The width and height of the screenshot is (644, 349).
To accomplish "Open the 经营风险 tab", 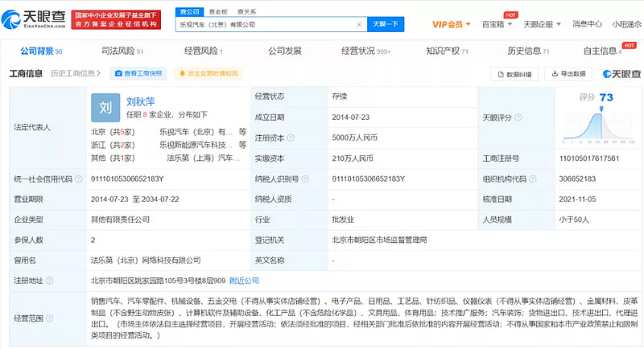I will [204, 51].
